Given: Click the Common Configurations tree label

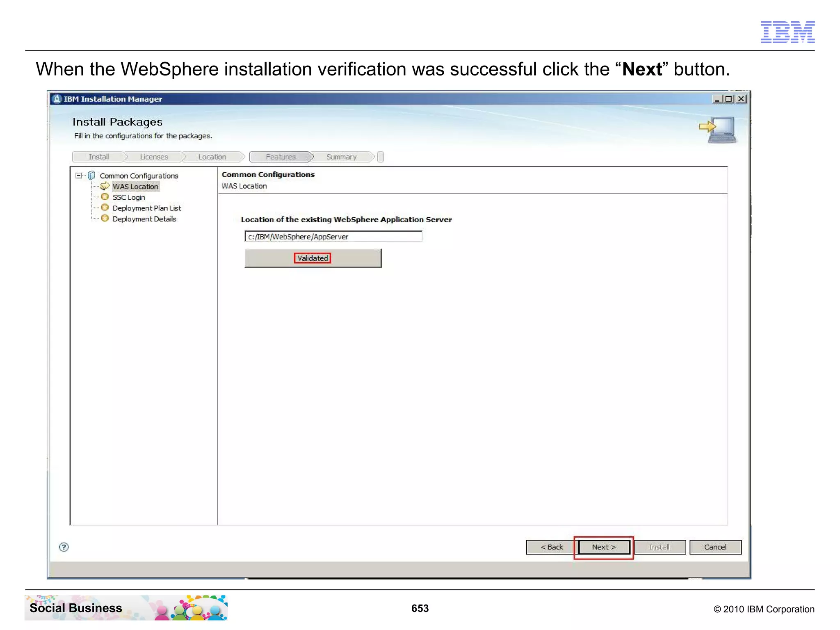Looking at the screenshot, I should [x=139, y=176].
